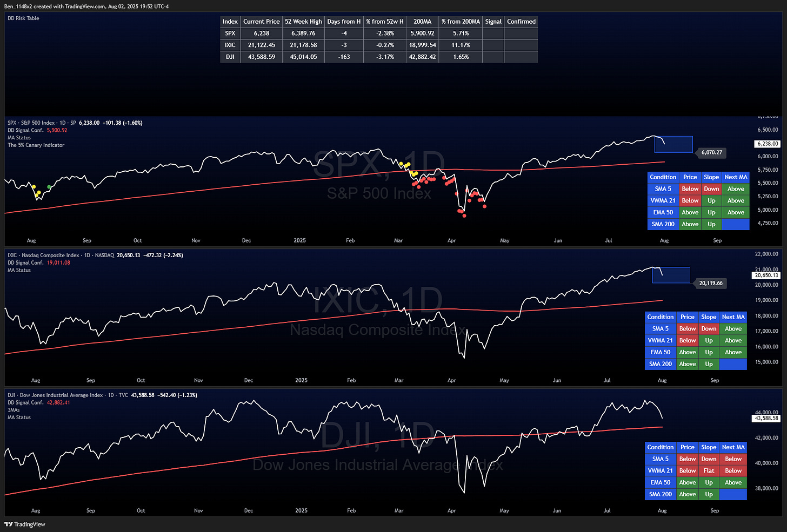The height and width of the screenshot is (532, 787).
Task: Click the 38,000.00 level on the DJI price axis
Action: pyautogui.click(x=766, y=488)
